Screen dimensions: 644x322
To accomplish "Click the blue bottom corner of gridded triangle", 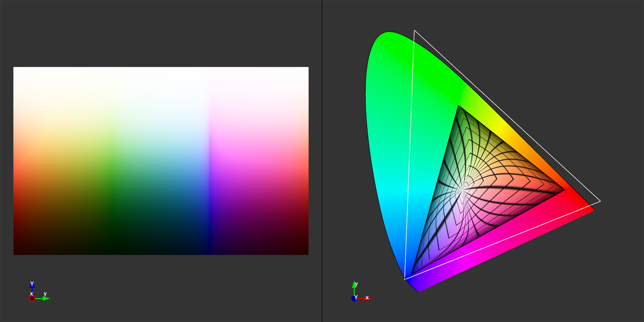I will click(412, 274).
